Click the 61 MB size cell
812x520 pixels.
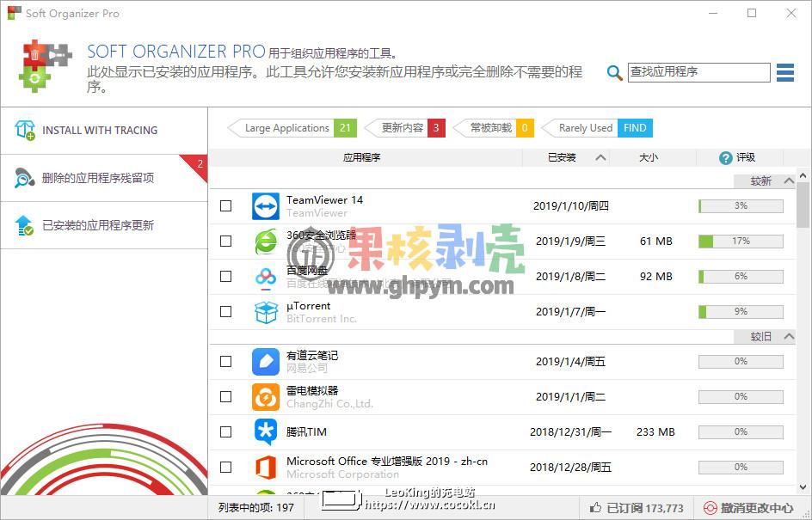[x=656, y=242]
